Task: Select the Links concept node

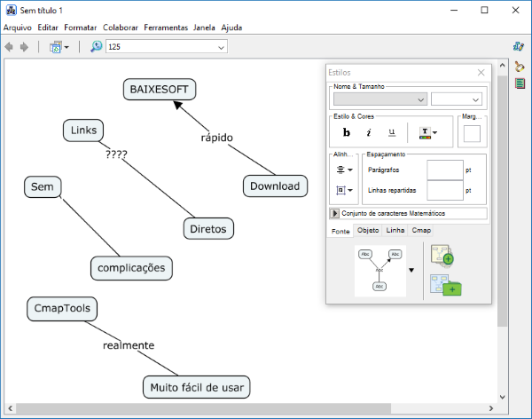Action: (x=83, y=130)
